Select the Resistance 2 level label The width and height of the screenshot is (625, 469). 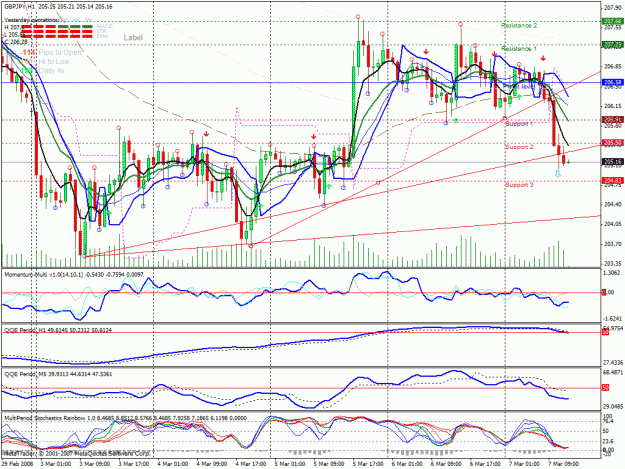[x=519, y=26]
